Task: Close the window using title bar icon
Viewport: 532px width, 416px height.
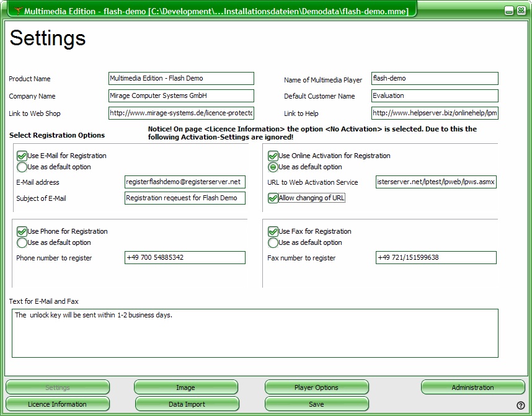Action: pyautogui.click(x=521, y=11)
